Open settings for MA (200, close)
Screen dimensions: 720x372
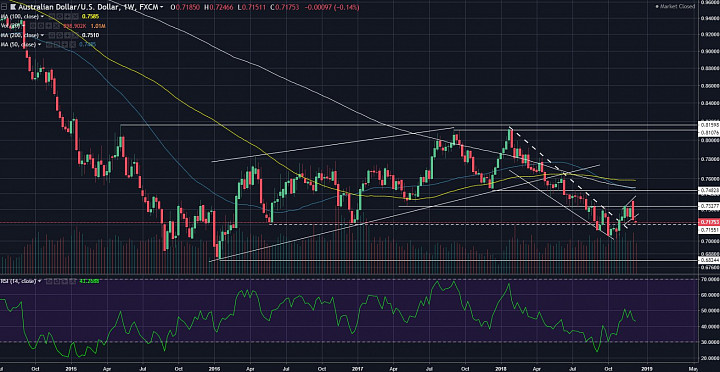point(60,35)
